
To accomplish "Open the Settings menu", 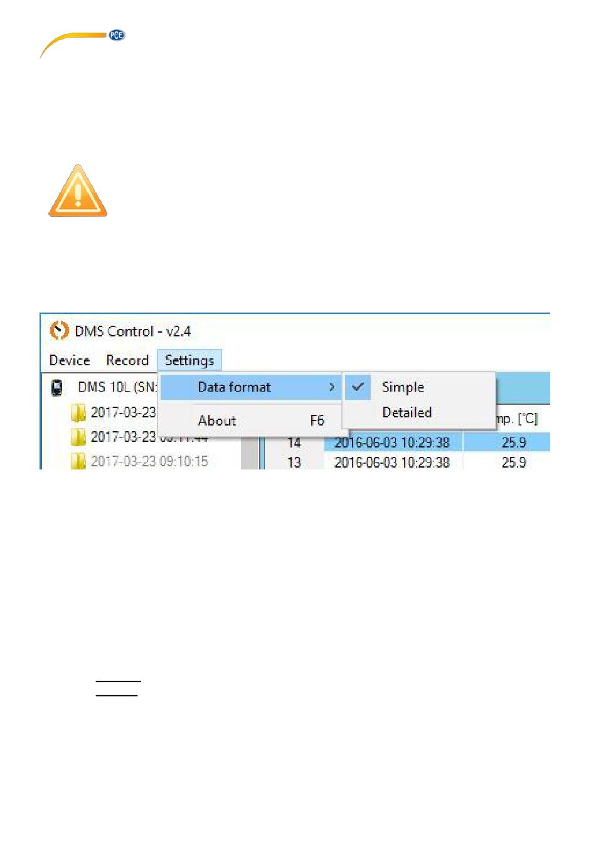I will click(x=189, y=360).
